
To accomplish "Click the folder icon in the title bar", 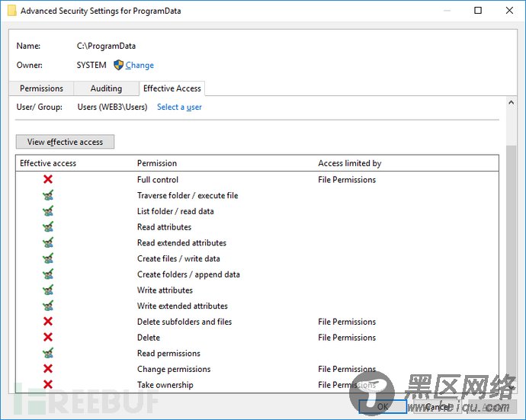I will pyautogui.click(x=11, y=11).
